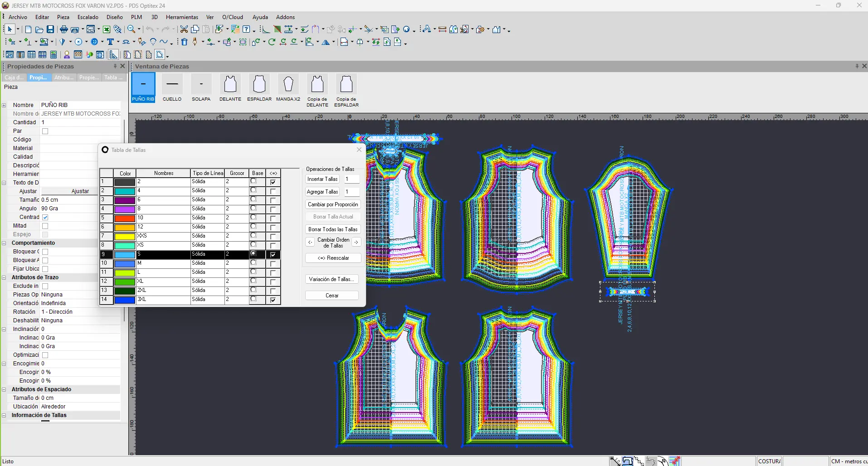Collapse the Inclinación group

pyautogui.click(x=4, y=329)
